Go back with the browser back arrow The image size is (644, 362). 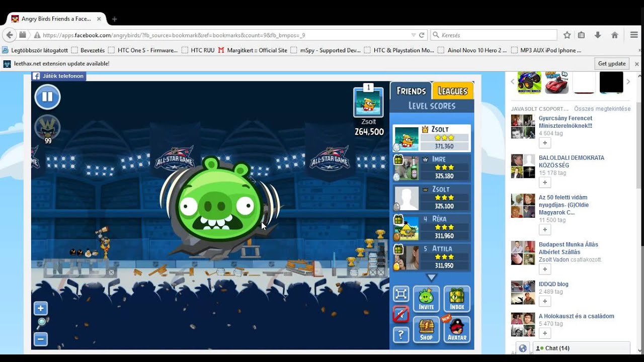coord(9,35)
